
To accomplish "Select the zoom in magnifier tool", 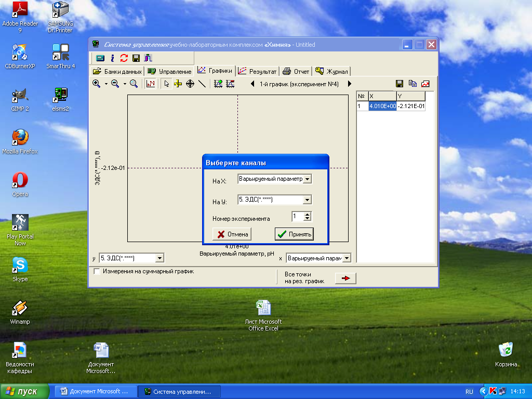I will coord(96,84).
